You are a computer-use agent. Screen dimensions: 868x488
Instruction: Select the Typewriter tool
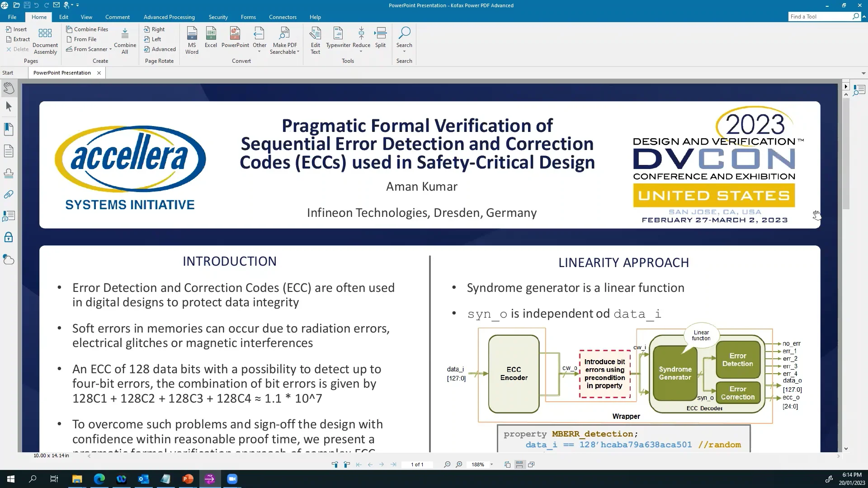click(x=338, y=40)
